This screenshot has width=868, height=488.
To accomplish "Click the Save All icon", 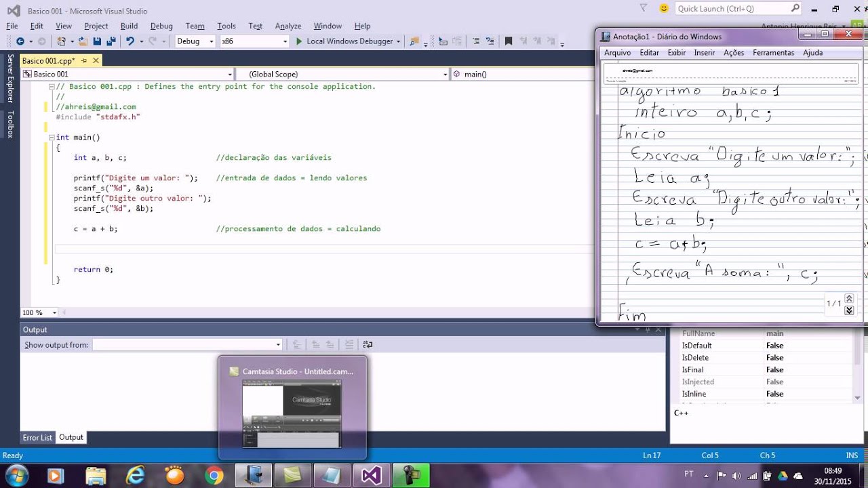I will click(x=110, y=41).
